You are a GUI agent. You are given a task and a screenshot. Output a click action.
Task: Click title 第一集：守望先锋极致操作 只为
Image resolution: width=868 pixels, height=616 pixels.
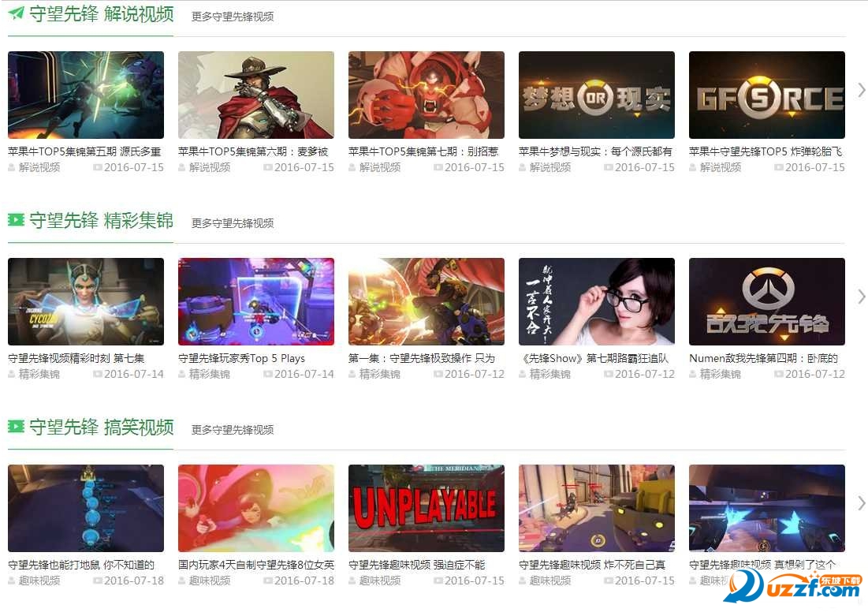pyautogui.click(x=422, y=358)
